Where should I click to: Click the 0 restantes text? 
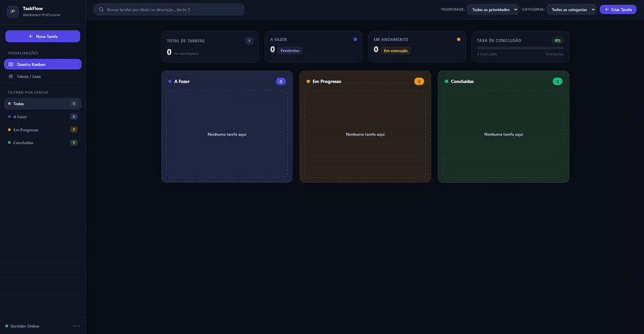(x=555, y=54)
